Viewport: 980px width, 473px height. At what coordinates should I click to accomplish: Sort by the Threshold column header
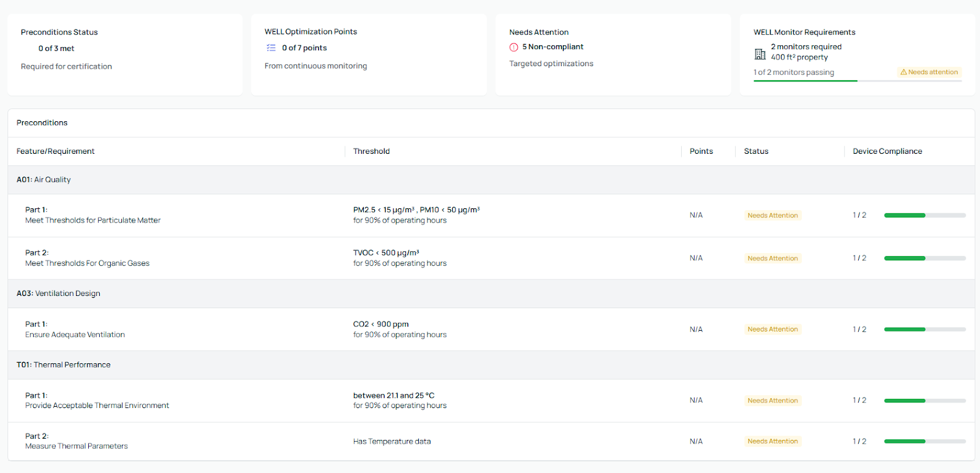tap(371, 151)
